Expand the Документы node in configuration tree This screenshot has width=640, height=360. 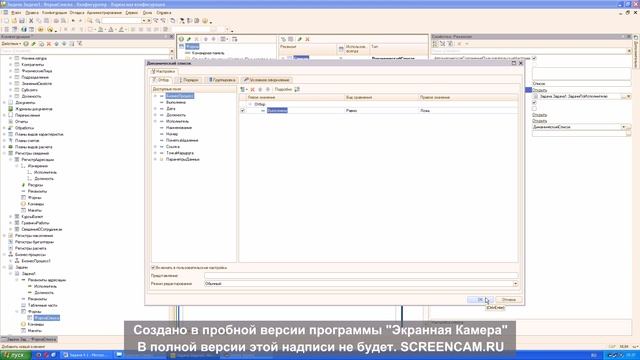[x=4, y=102]
